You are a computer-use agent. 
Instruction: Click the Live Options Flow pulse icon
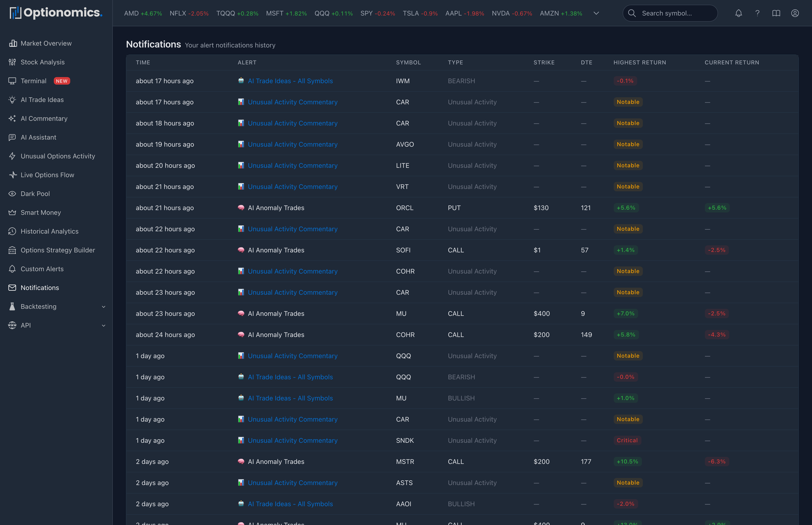13,175
